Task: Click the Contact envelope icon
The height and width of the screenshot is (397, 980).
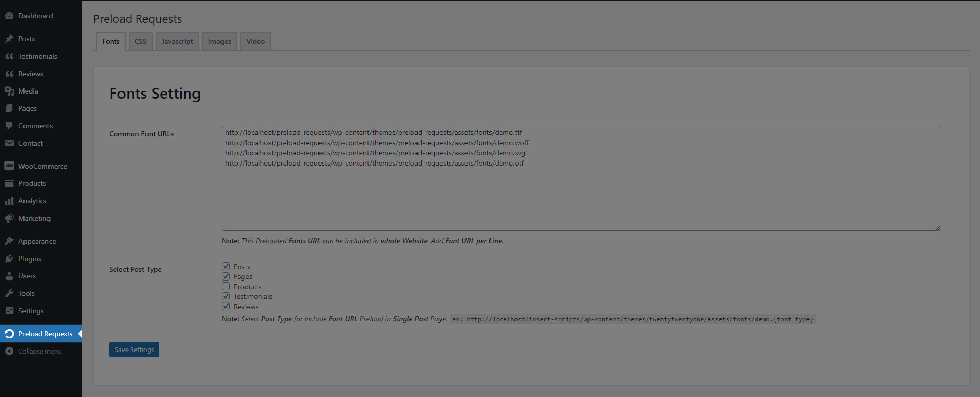Action: tap(9, 143)
